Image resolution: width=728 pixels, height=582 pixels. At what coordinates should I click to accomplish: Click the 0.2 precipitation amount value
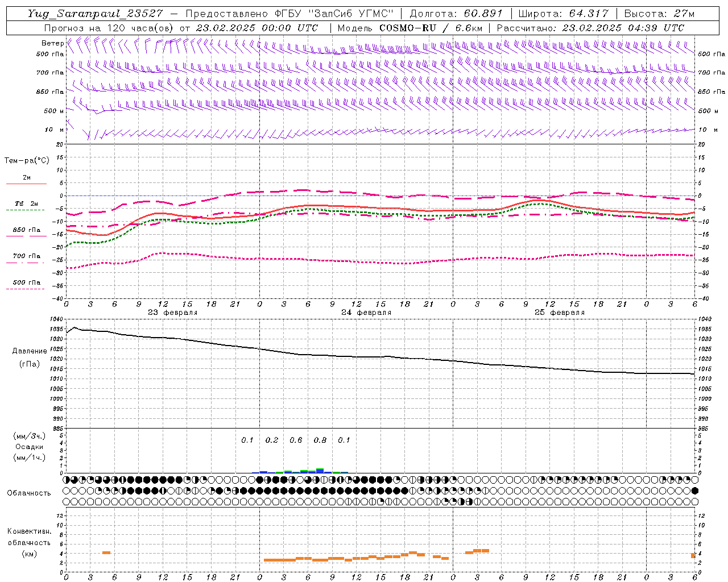272,440
